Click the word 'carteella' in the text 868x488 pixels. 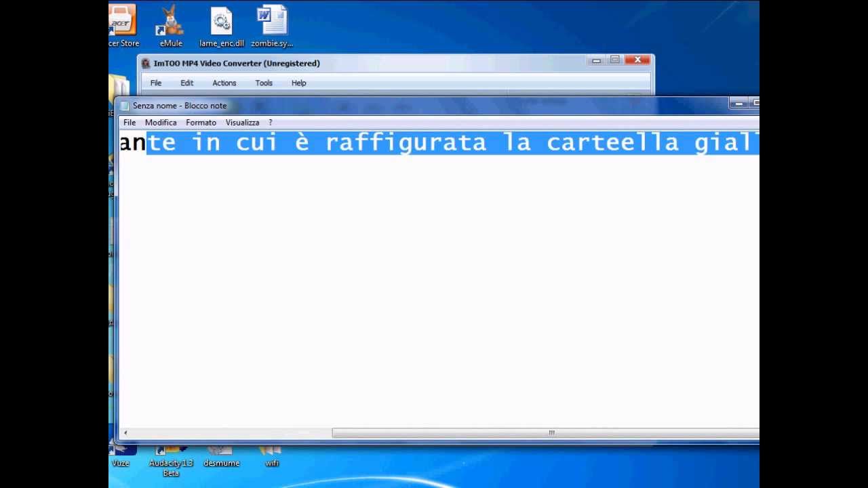coord(613,142)
